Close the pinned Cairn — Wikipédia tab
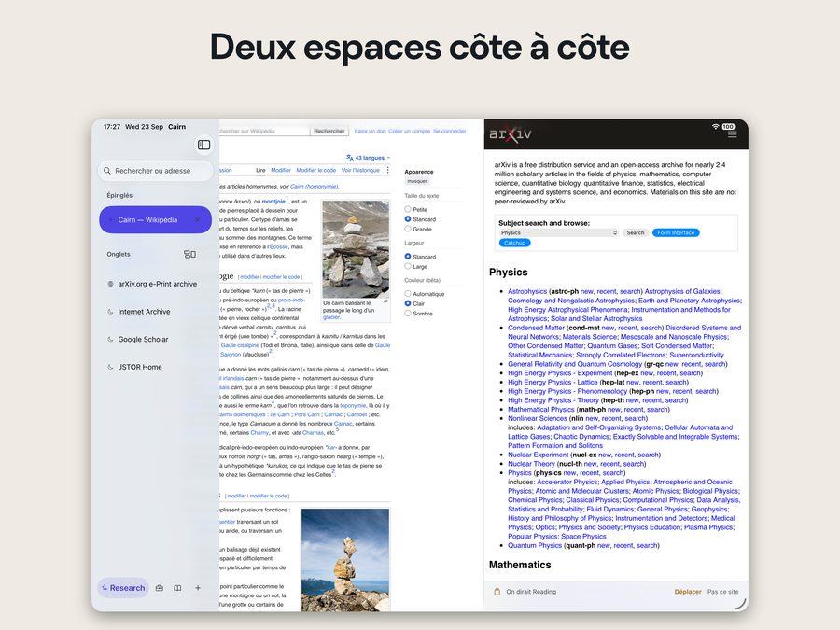This screenshot has height=630, width=840. click(198, 219)
